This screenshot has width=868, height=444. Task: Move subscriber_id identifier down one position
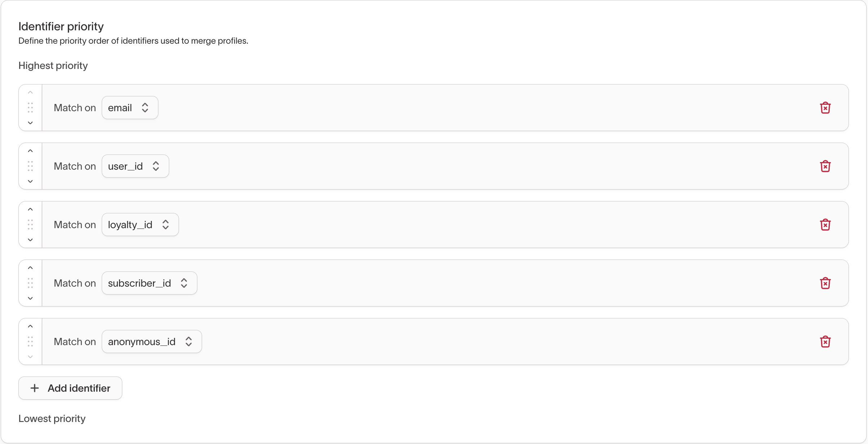(30, 298)
